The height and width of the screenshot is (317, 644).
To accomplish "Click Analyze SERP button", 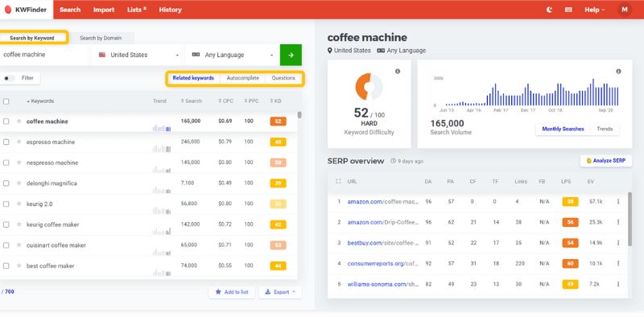I will [606, 161].
